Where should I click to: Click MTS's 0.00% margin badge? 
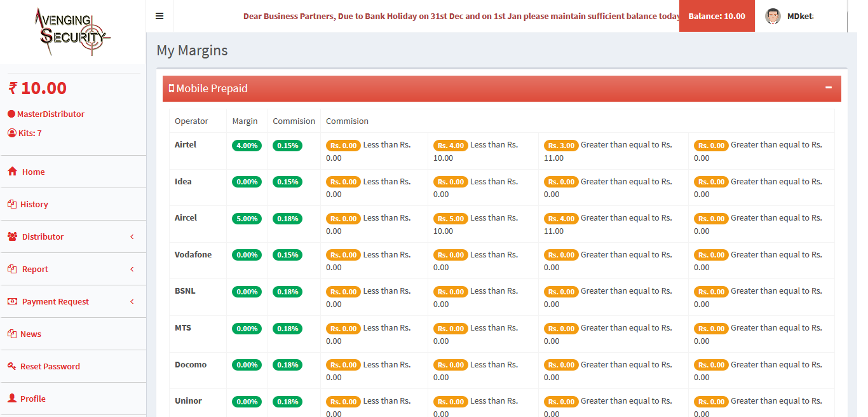(247, 329)
